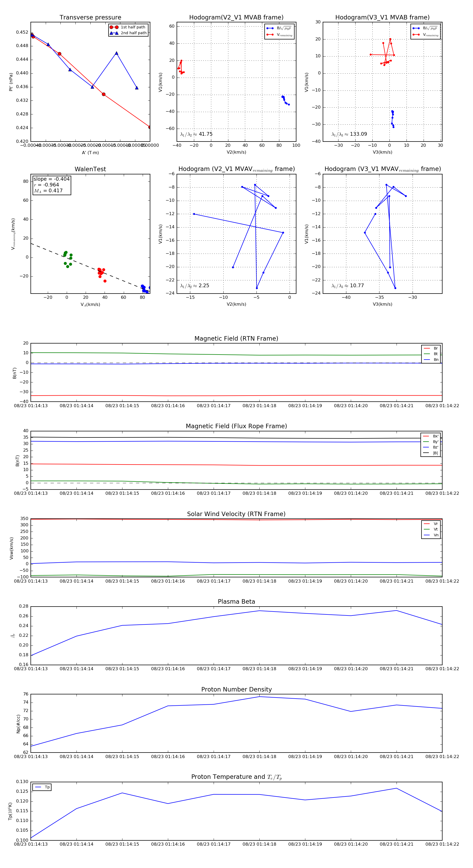Click the "Pt' (nPa)" y-axis label
473x868 pixels.
(11, 82)
